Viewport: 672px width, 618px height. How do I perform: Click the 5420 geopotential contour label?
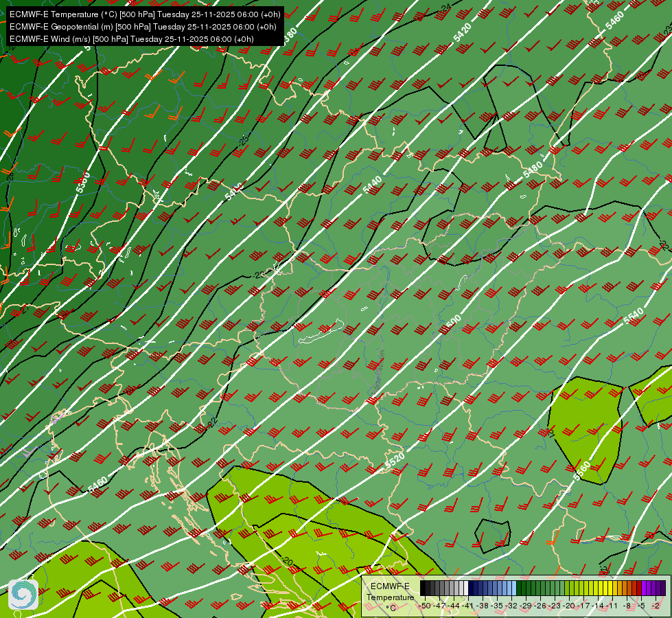[463, 32]
